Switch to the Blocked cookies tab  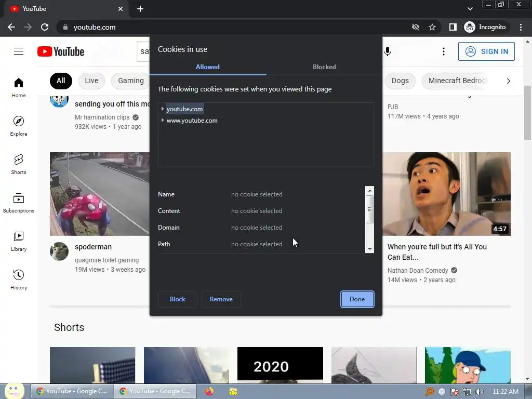324,67
